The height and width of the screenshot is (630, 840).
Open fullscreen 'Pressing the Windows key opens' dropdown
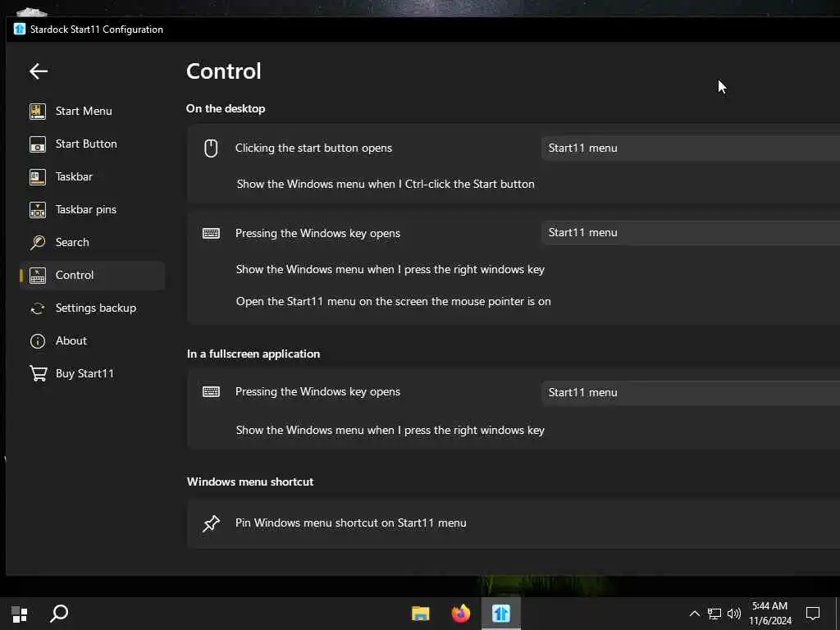coord(691,392)
